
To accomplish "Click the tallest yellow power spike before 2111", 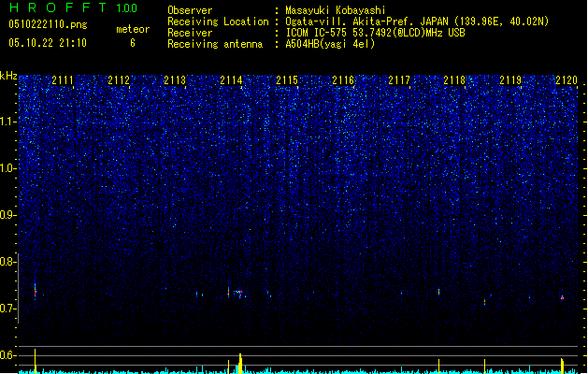I will point(36,361).
